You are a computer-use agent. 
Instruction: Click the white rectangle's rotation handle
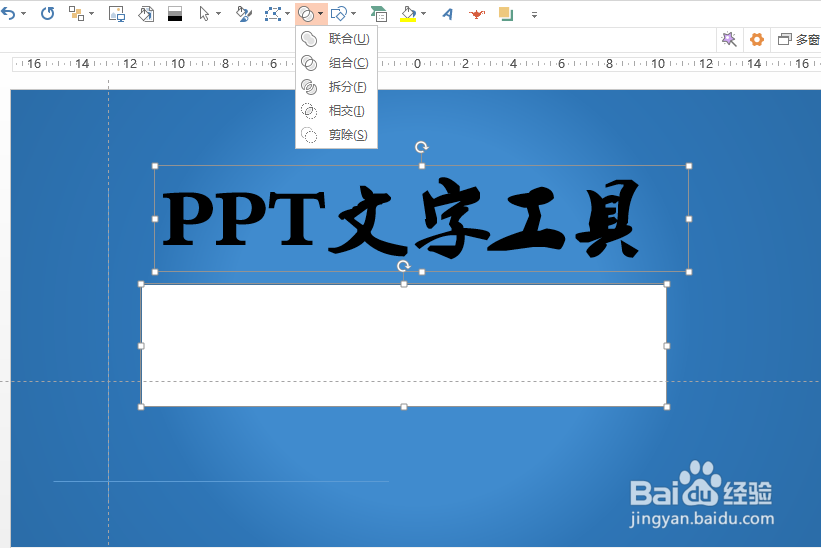(x=403, y=266)
